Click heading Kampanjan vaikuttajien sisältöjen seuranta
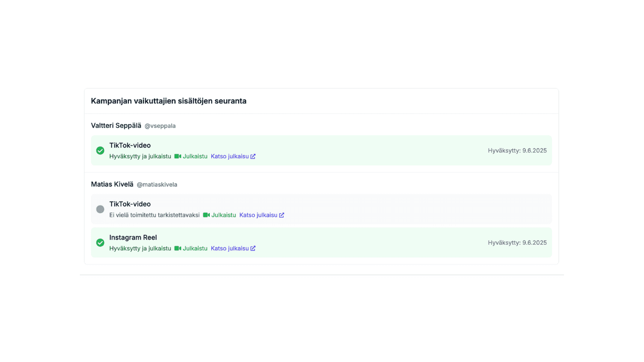Image resolution: width=644 pixels, height=362 pixels. [169, 101]
